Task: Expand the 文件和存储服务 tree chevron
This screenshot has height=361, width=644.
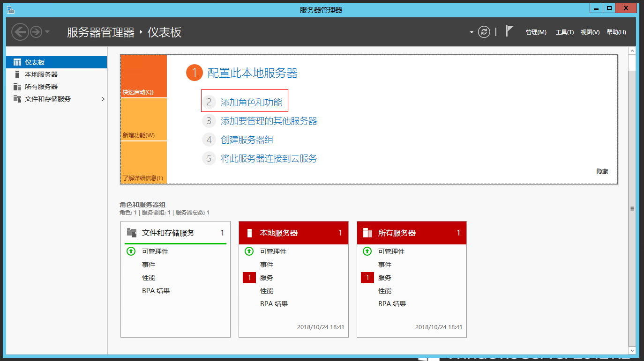Action: tap(104, 99)
